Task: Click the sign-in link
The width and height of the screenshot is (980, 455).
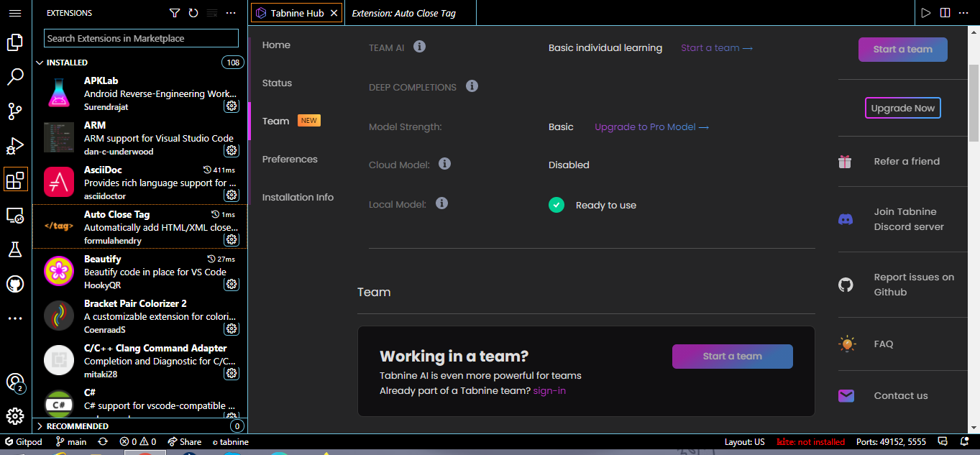Action: click(549, 390)
